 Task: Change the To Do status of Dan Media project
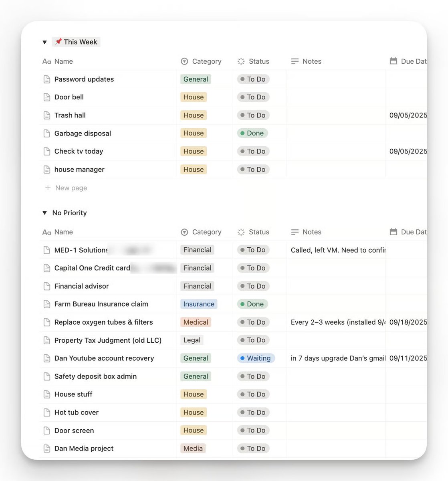(x=253, y=449)
